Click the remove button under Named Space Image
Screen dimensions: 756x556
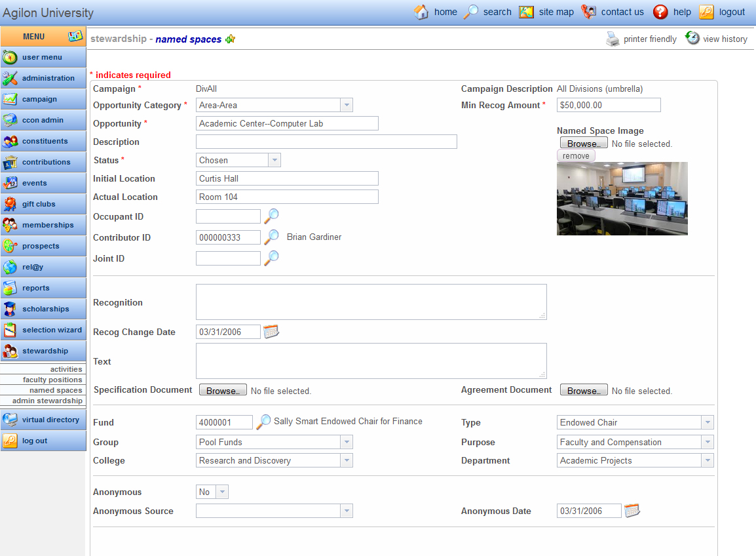575,155
